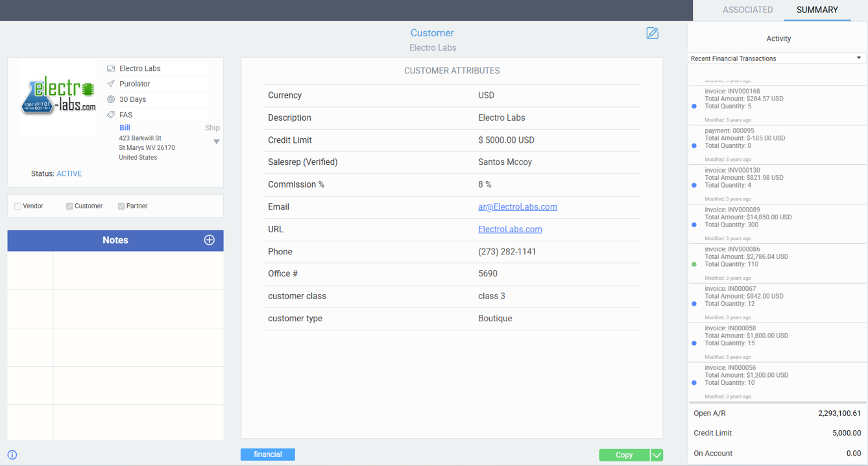This screenshot has height=466, width=868.
Task: Click green dot of invoice INV000086
Action: tap(694, 265)
